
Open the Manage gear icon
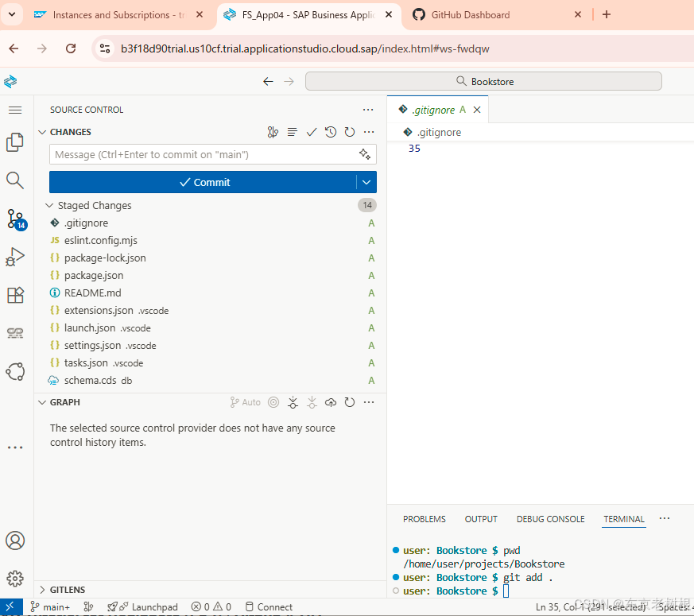[15, 579]
